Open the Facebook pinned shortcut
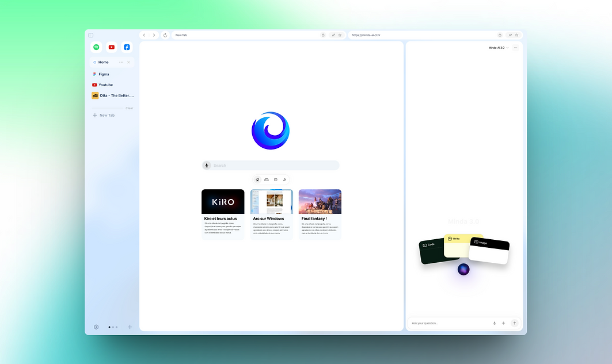 tap(127, 47)
